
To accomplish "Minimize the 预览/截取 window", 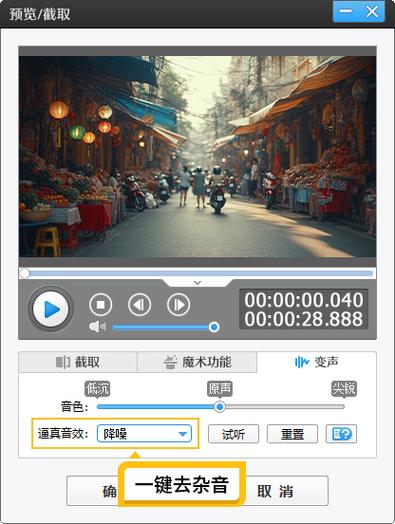I will coord(346,11).
